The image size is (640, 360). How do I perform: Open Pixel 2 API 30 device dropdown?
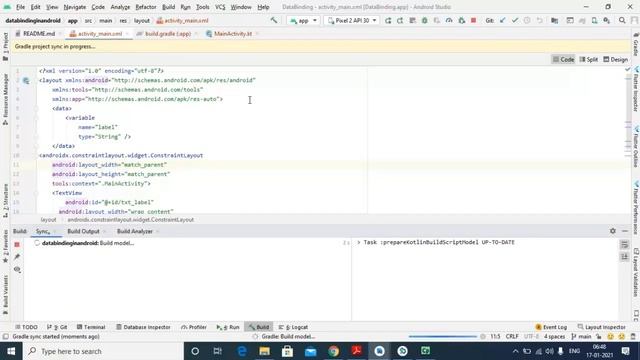352,20
